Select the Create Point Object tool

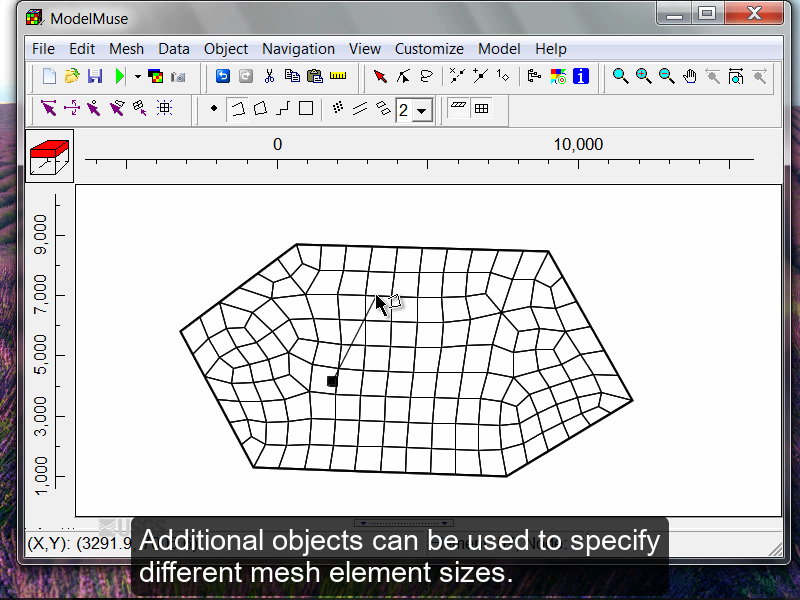tap(214, 110)
